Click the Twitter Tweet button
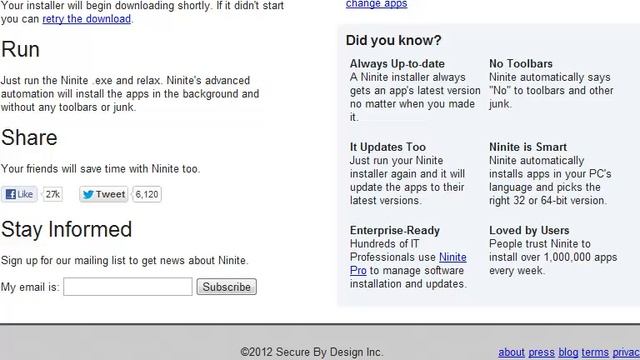Screen dimensions: 640x360 tap(104, 194)
